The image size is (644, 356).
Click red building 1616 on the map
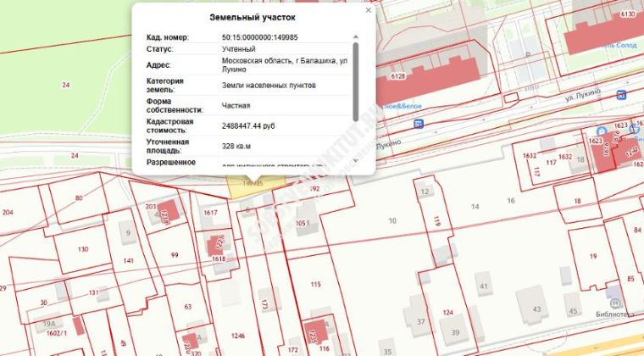tap(603, 153)
